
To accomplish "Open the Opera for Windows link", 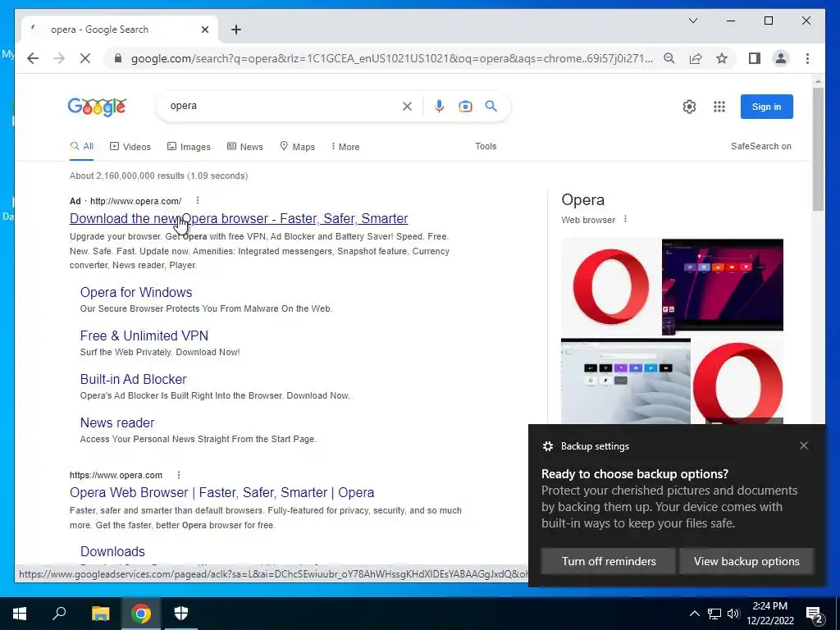I will pos(136,292).
